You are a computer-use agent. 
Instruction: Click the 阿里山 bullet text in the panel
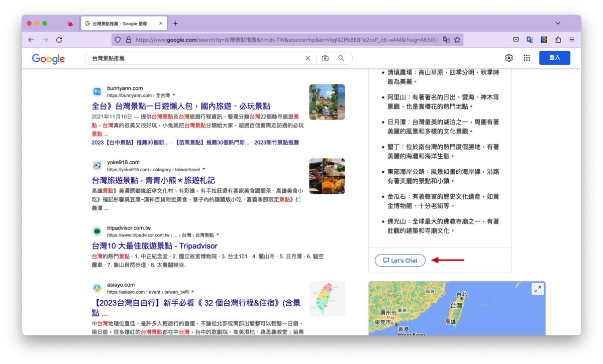point(443,101)
